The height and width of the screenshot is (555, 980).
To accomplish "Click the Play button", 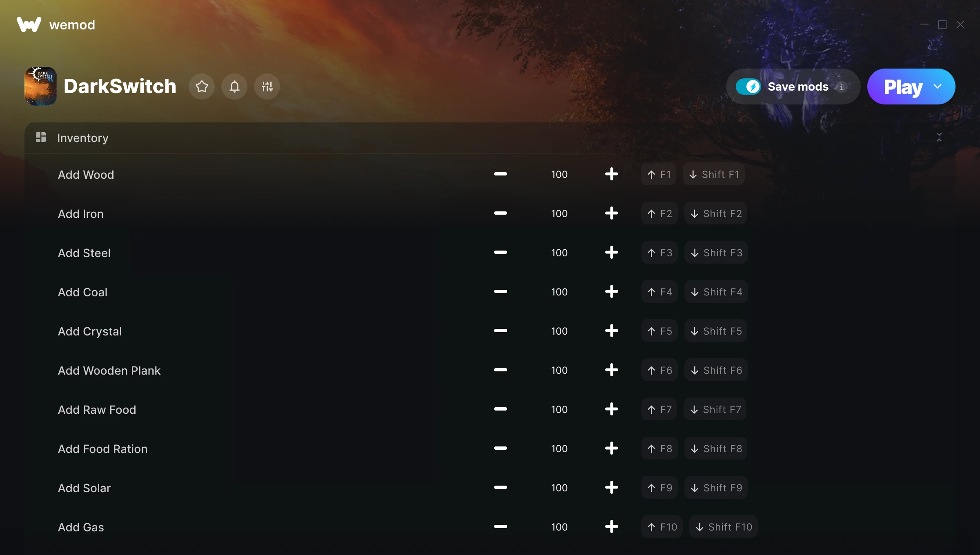I will click(903, 87).
